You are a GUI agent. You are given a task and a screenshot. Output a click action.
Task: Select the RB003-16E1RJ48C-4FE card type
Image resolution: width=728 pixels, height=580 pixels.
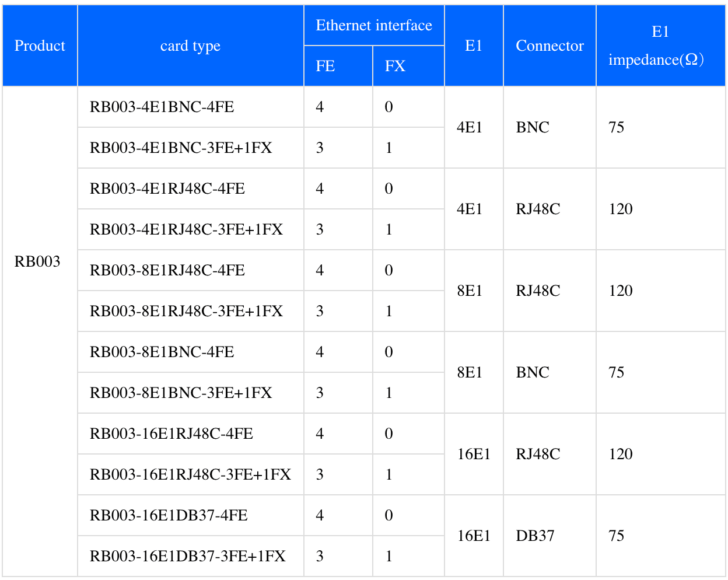click(171, 434)
